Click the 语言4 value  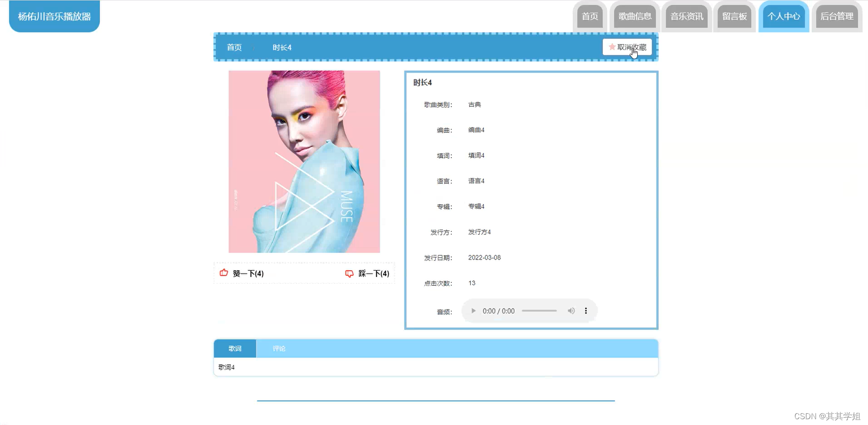(476, 181)
